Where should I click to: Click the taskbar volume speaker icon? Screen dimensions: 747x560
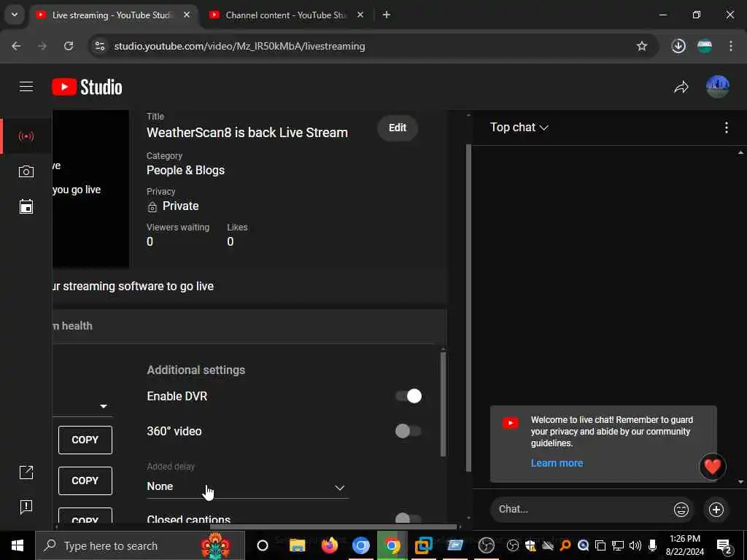pos(635,545)
